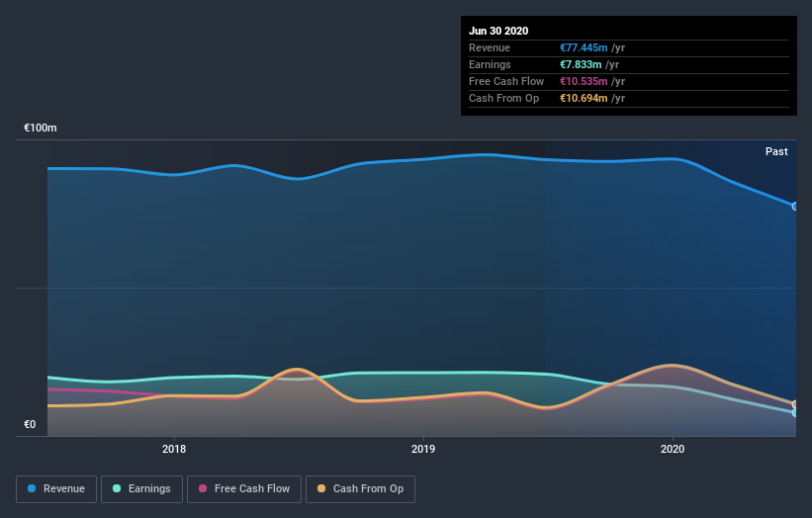Click the €77.445m revenue value
Viewport: 812px width, 518px height.
coord(584,47)
